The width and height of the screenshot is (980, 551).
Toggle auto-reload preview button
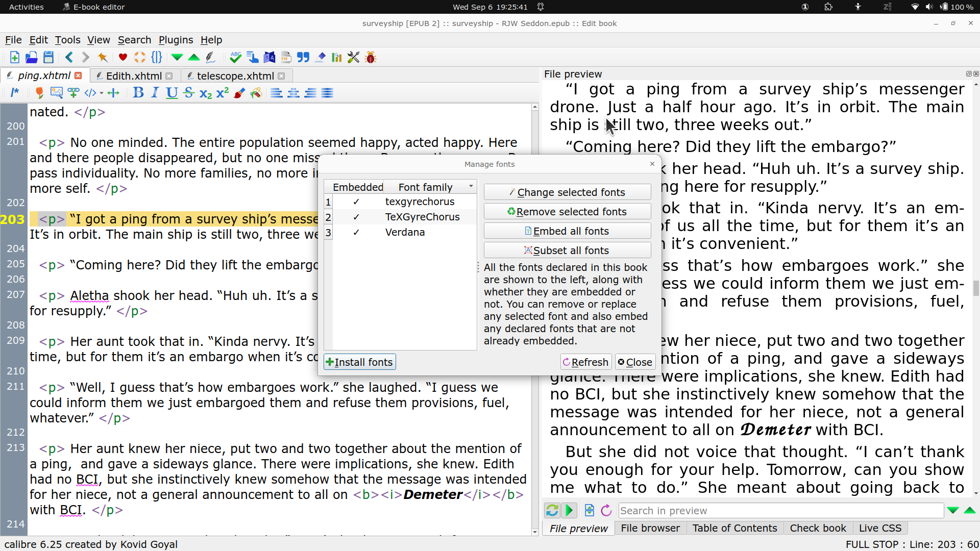(x=552, y=510)
